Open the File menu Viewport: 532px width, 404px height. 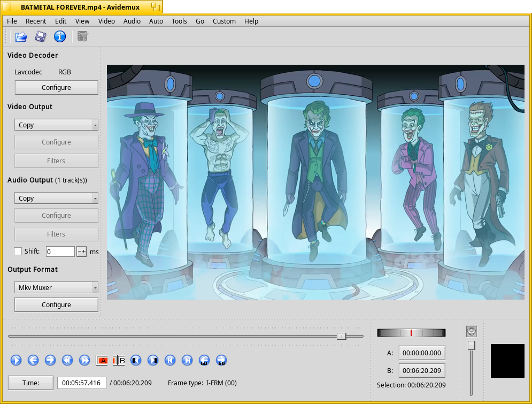pos(12,21)
